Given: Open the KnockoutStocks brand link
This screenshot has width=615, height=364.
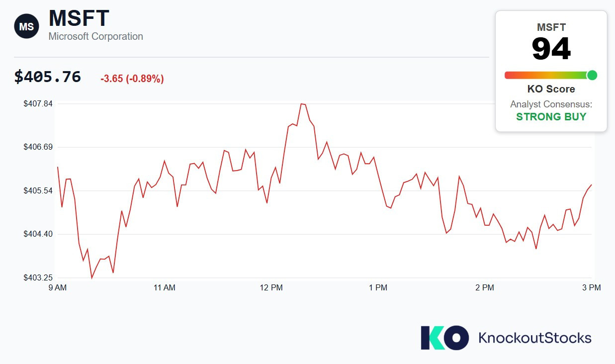Looking at the screenshot, I should pos(534,338).
